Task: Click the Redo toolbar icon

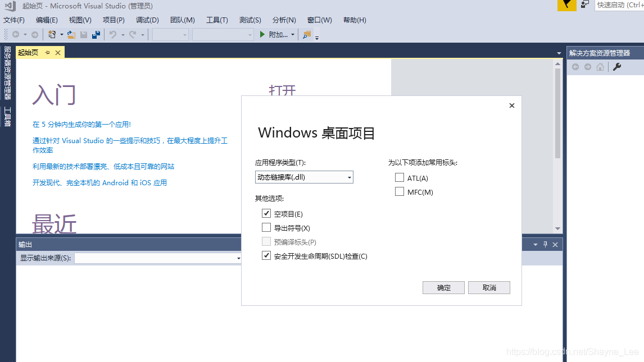Action: [x=133, y=35]
